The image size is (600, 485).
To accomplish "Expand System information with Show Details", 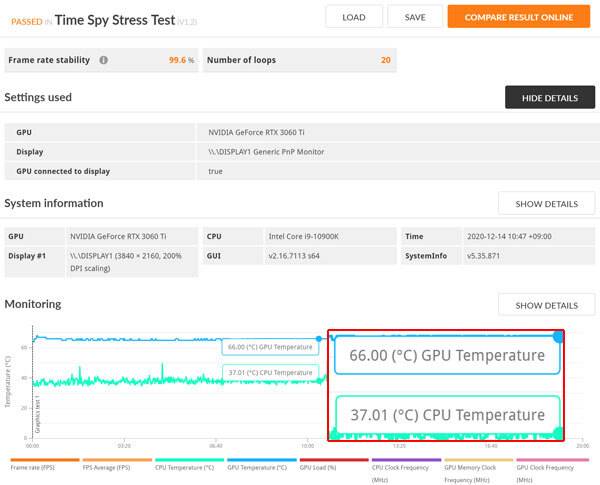I will (547, 204).
